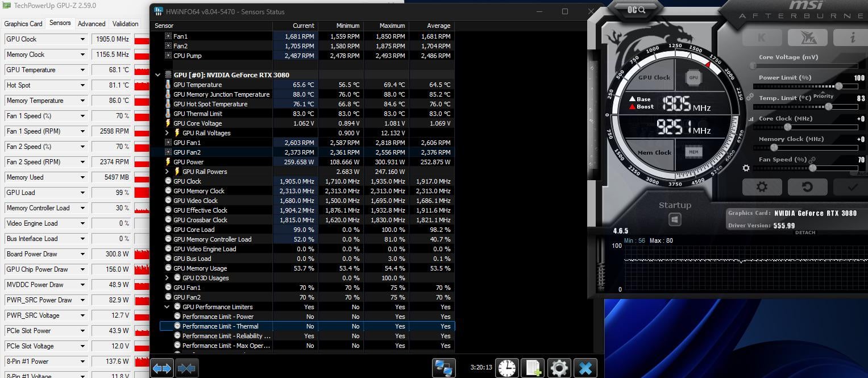Expand GPU D3D Usages row
868x378 pixels.
(167, 278)
